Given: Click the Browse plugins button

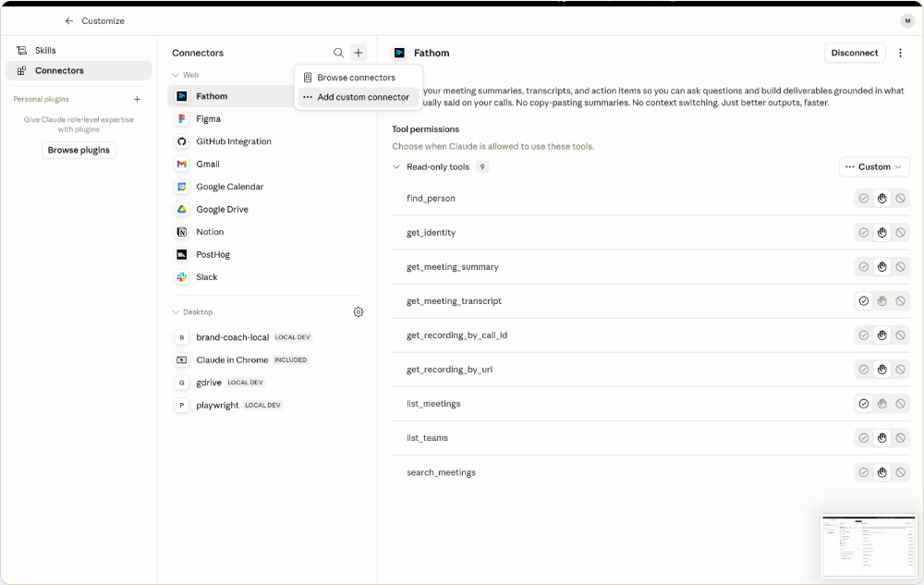Looking at the screenshot, I should pyautogui.click(x=79, y=151).
